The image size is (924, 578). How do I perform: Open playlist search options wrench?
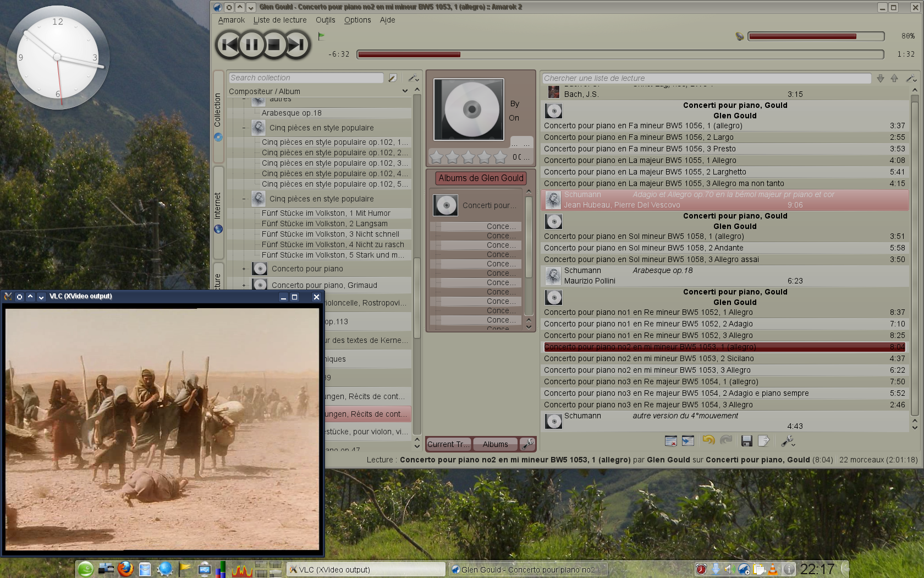[911, 78]
